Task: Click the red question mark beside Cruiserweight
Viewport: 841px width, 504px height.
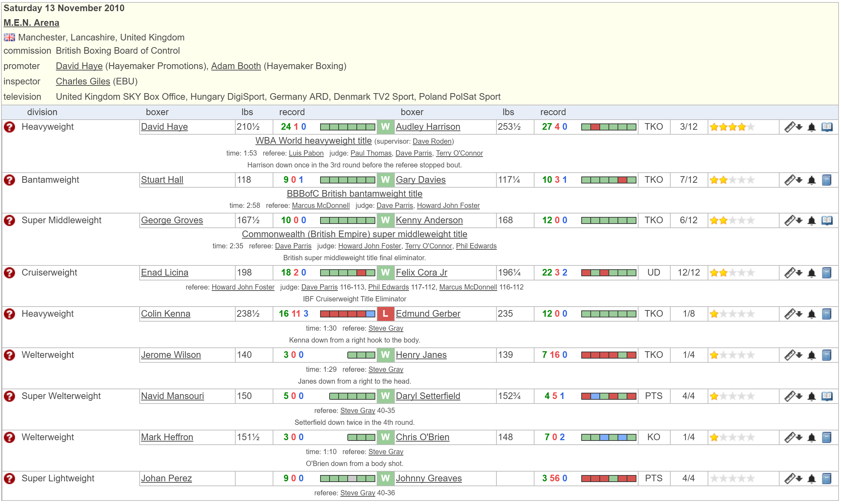Action: point(9,273)
